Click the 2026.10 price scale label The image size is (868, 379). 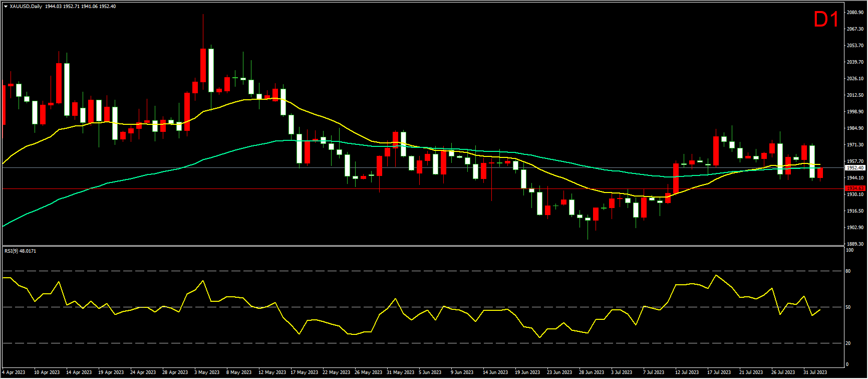[855, 79]
